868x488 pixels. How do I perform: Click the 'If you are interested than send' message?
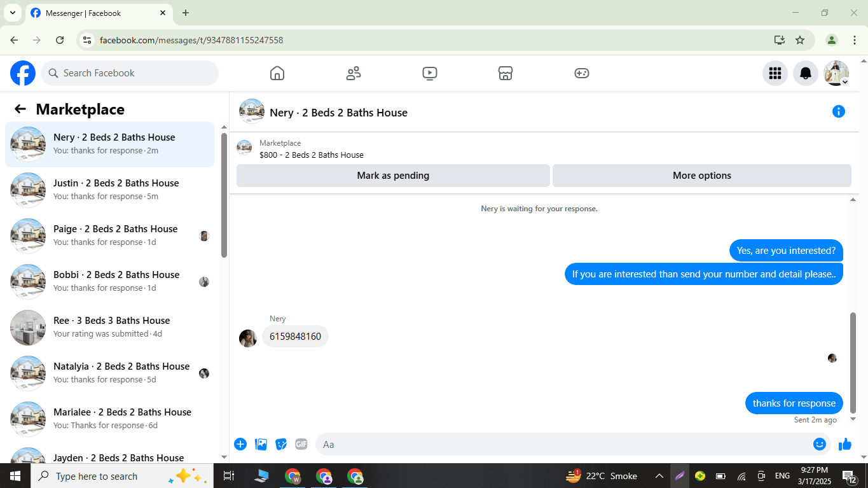pos(704,274)
